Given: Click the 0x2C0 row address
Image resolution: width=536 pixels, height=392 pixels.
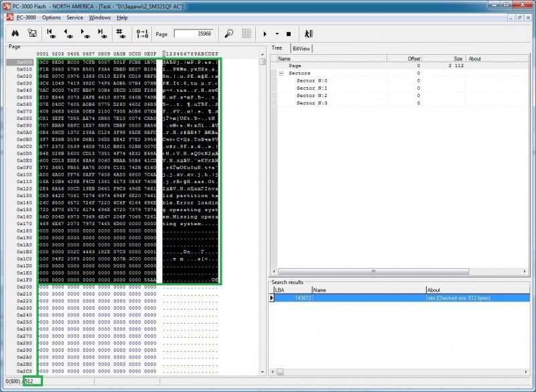Looking at the screenshot, I should [24, 371].
